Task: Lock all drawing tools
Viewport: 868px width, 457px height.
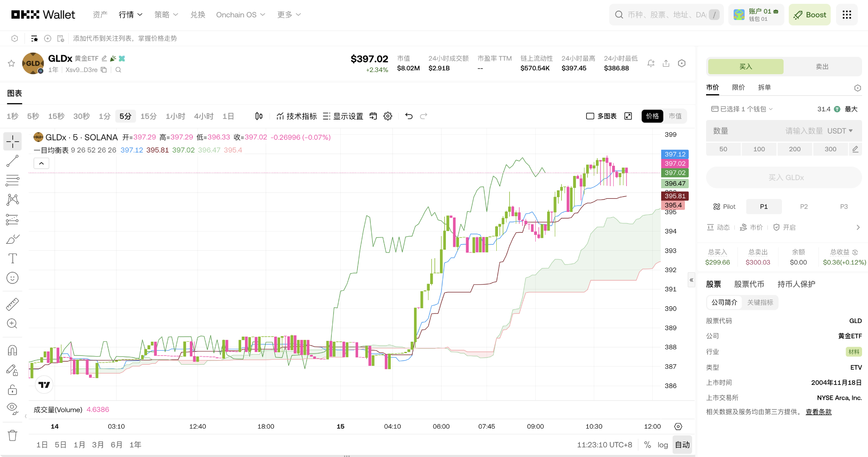Action: [x=13, y=390]
